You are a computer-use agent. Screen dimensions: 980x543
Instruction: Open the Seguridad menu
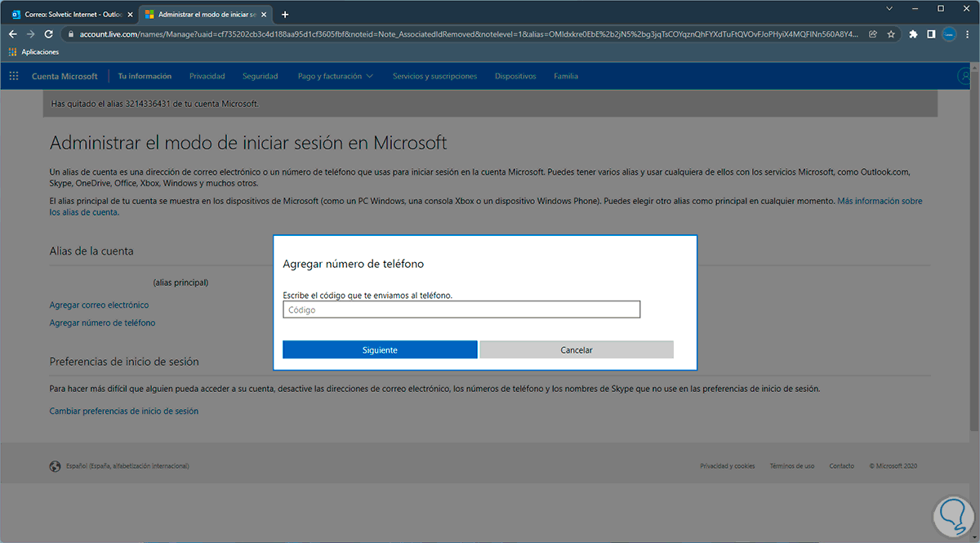pyautogui.click(x=260, y=76)
